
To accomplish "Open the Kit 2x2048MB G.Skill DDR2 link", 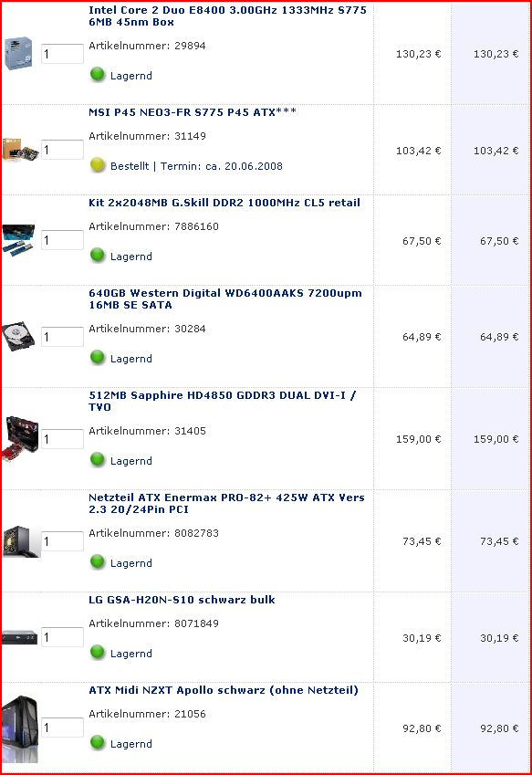I will pos(224,203).
